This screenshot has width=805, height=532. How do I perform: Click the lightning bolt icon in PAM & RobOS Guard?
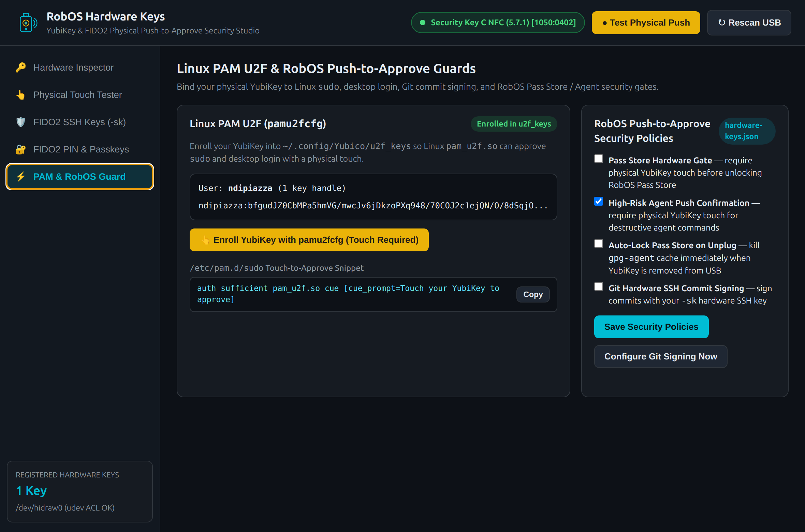(21, 177)
